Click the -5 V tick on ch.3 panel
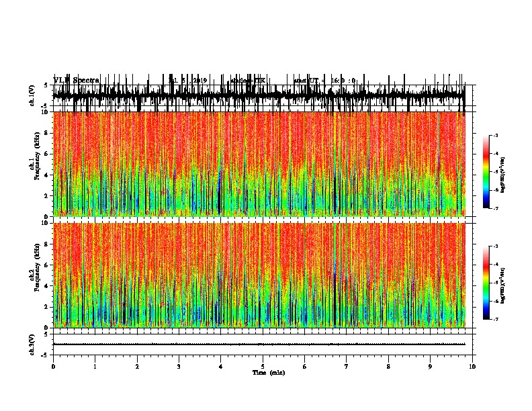 click(x=45, y=355)
